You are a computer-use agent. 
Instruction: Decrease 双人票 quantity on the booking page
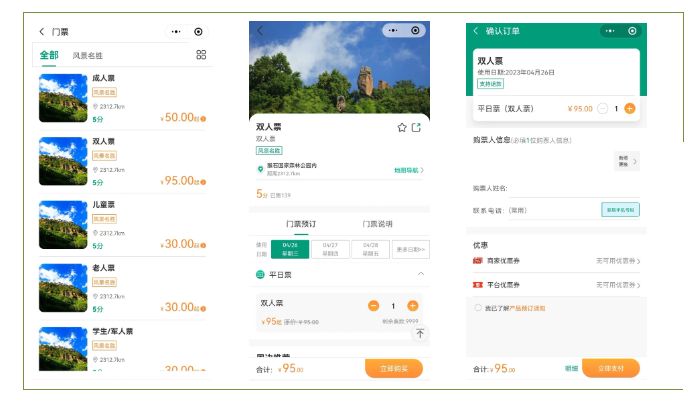(374, 305)
